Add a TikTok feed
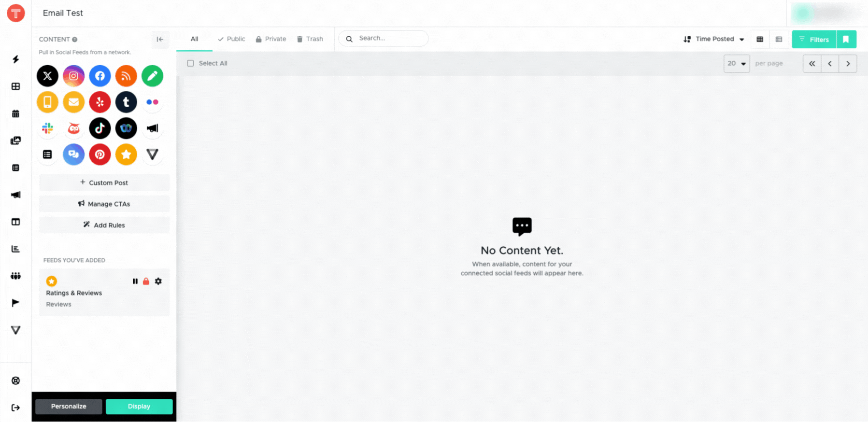 tap(100, 128)
